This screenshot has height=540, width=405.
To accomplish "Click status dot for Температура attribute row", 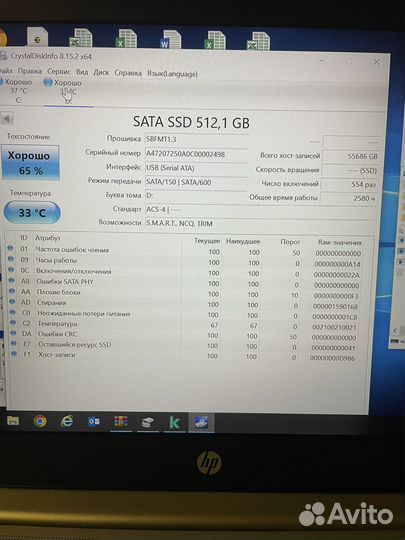I will tap(13, 323).
